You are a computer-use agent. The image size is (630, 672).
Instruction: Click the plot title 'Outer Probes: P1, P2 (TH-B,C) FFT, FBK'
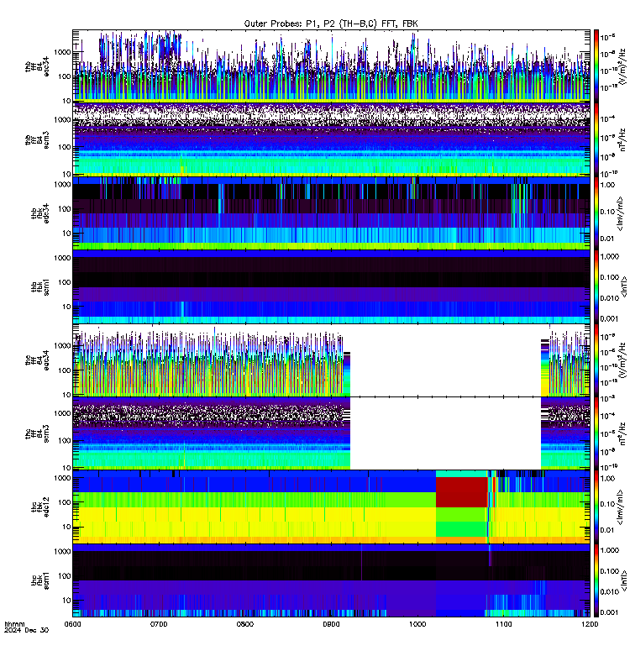pyautogui.click(x=330, y=24)
